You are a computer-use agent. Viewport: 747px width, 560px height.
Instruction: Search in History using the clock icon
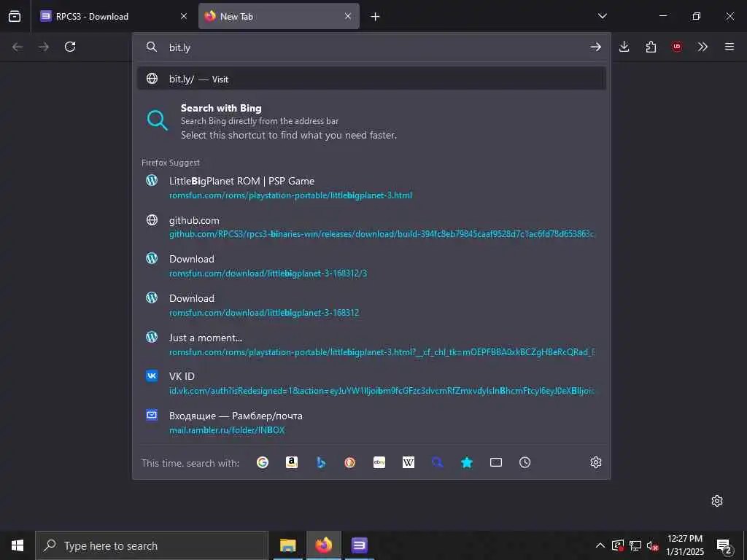click(525, 462)
